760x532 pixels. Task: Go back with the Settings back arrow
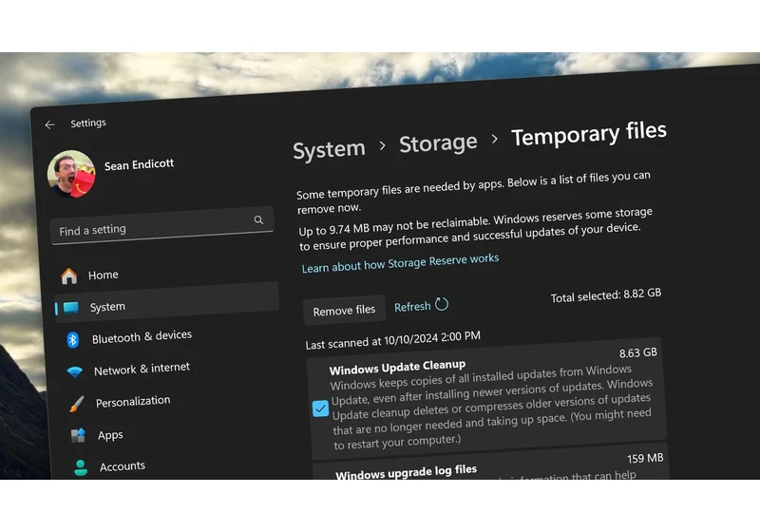coord(50,125)
